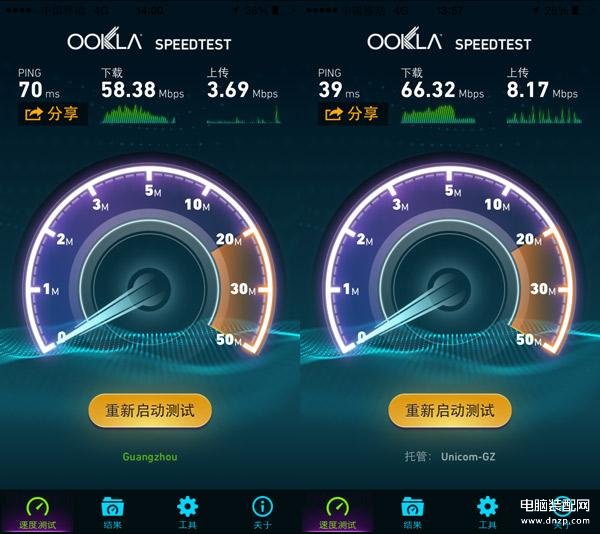
Task: Click the 3.69 Mbps upload graph
Action: [x=243, y=115]
